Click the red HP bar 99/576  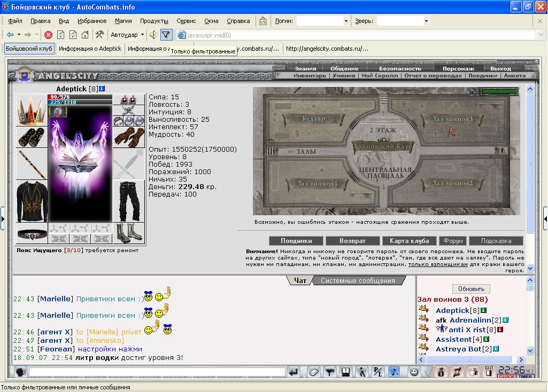(80, 97)
